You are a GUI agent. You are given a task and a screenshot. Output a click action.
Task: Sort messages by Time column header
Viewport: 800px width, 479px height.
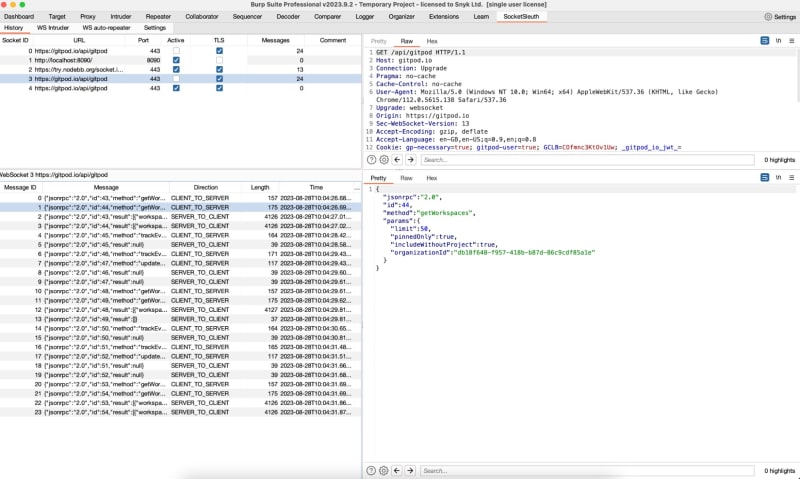[x=316, y=188]
